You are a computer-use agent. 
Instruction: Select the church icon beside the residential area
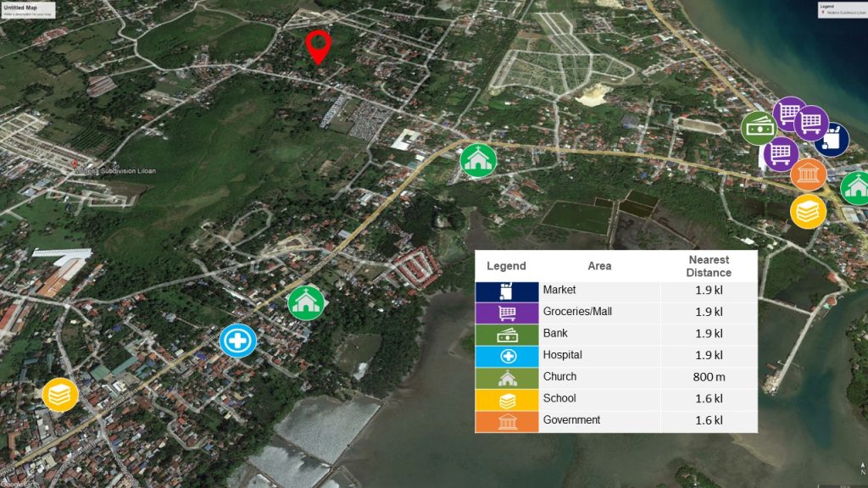click(304, 302)
